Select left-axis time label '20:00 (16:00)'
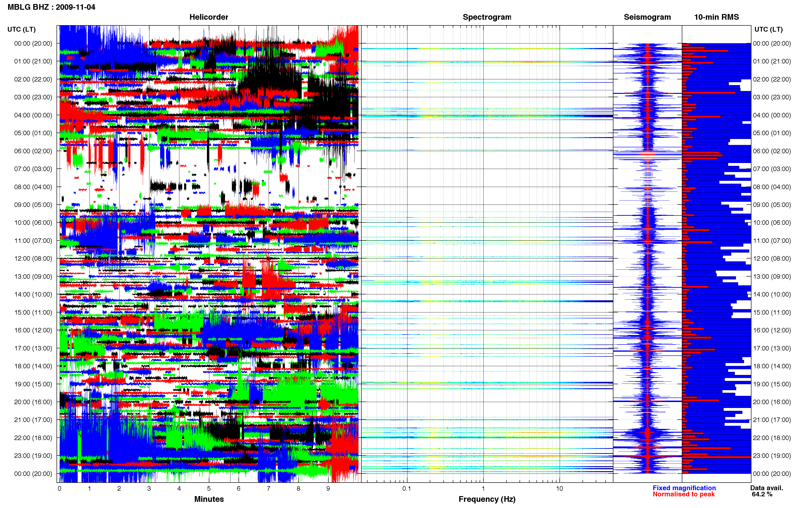The image size is (812, 508). coord(33,402)
